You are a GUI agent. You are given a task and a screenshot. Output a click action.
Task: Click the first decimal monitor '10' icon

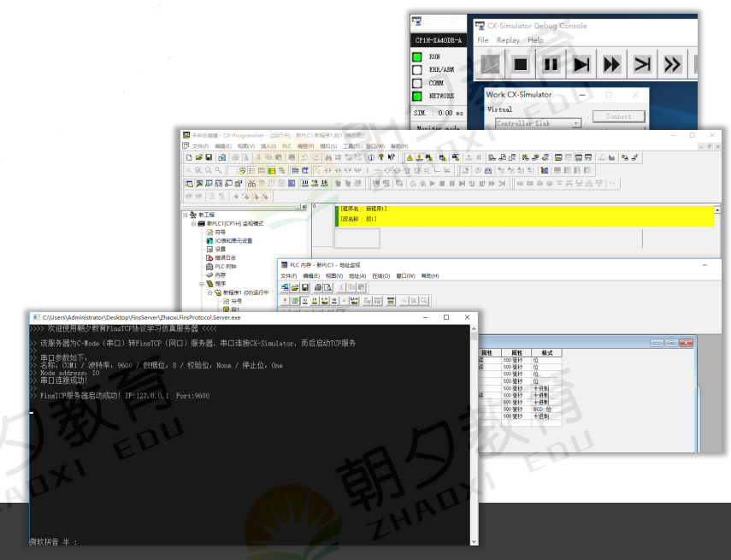coord(305,183)
